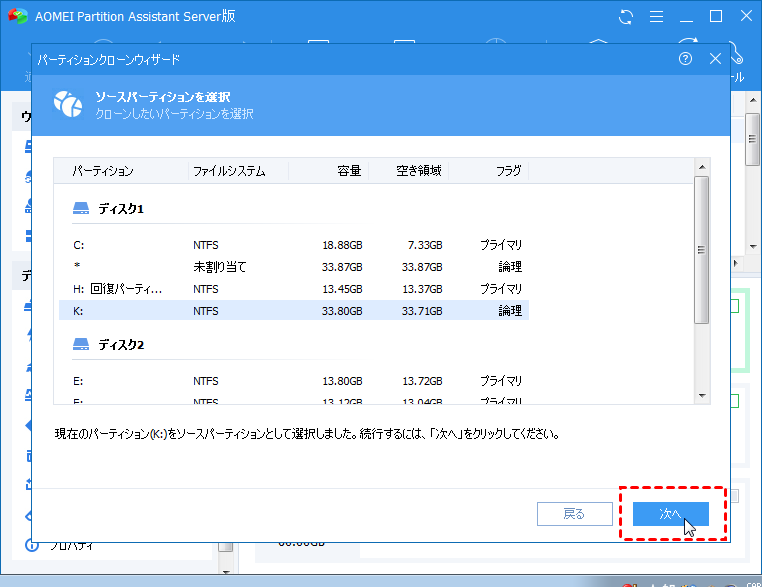Click the refresh icon in the title bar
Image resolution: width=762 pixels, height=587 pixels.
point(626,17)
